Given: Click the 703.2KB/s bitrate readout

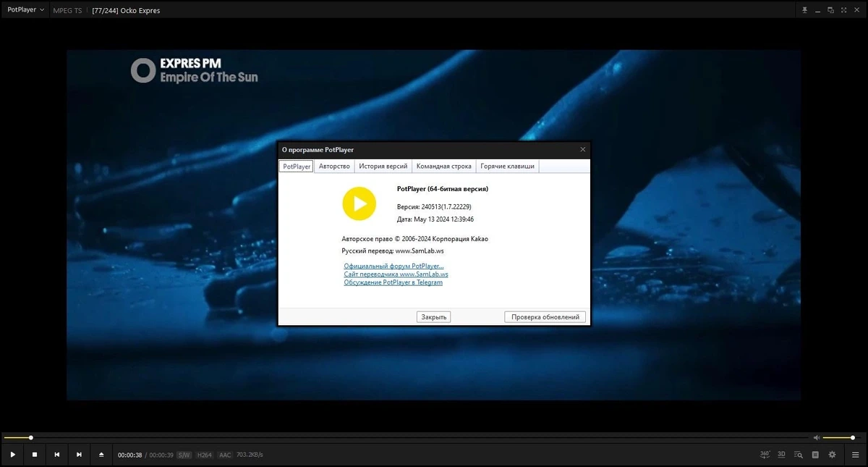Looking at the screenshot, I should tap(250, 455).
